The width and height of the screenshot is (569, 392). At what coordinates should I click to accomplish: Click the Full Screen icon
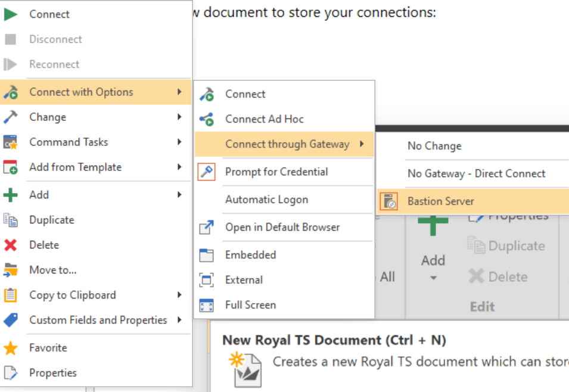click(206, 305)
